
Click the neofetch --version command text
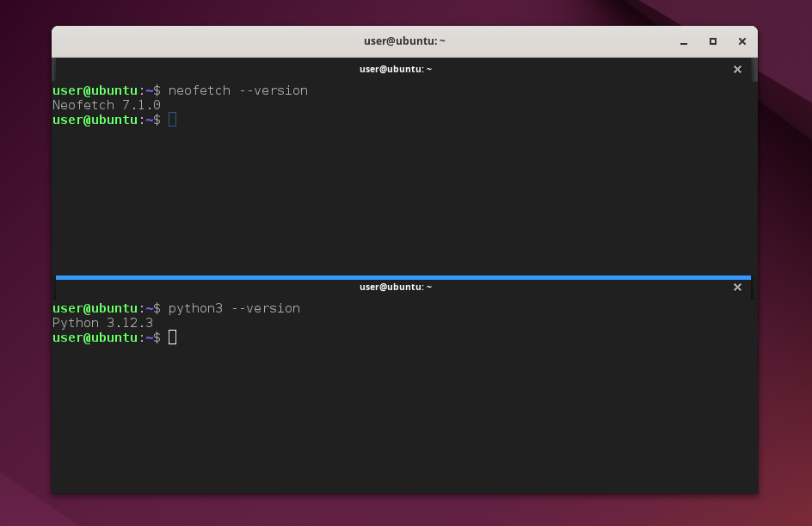coord(237,90)
